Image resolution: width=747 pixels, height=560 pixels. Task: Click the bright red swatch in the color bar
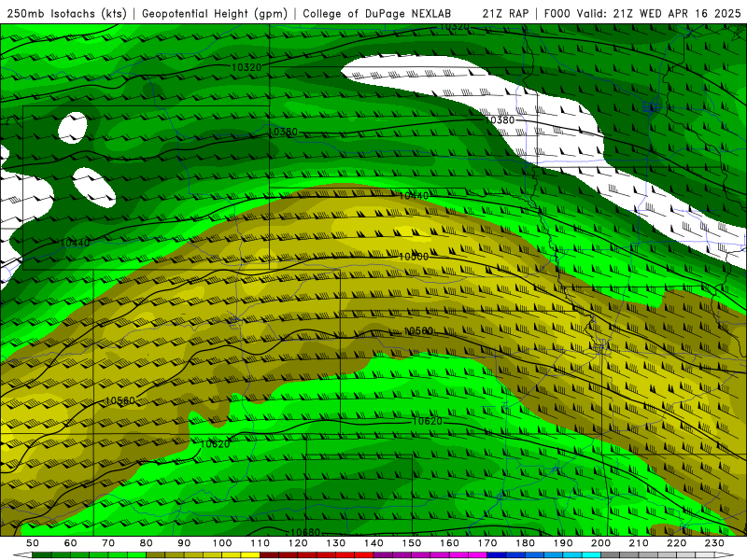[x=363, y=555]
